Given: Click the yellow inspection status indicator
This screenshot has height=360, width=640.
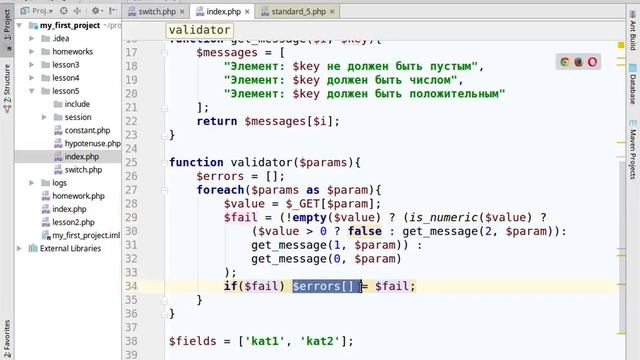Looking at the screenshot, I should pyautogui.click(x=621, y=44).
